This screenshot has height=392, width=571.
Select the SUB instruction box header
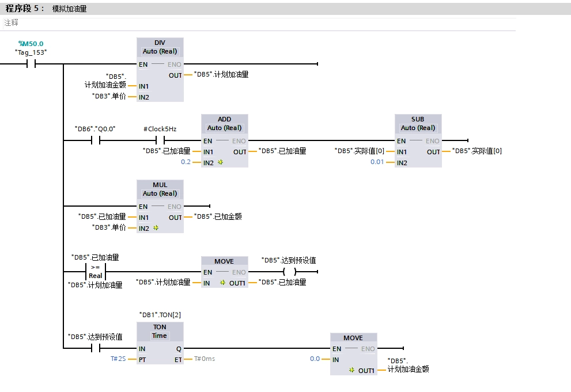click(x=418, y=119)
